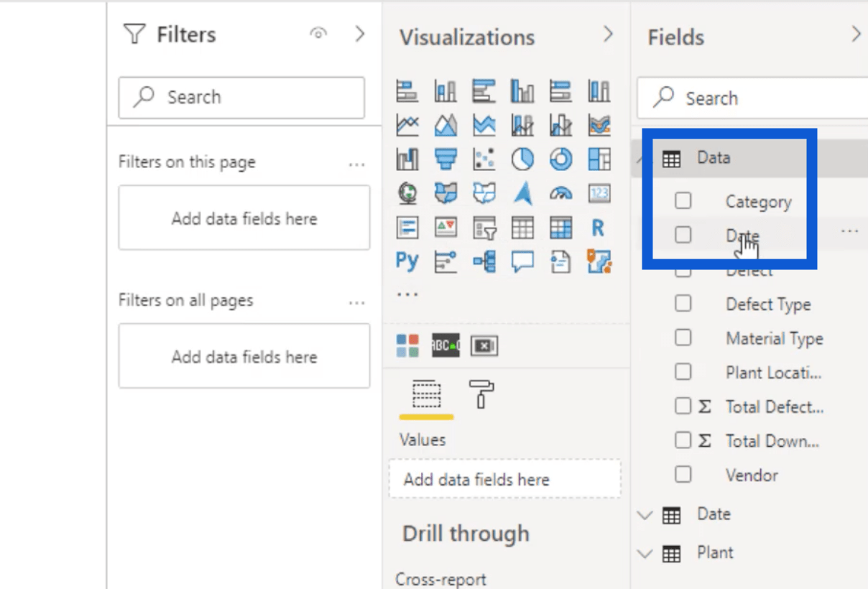Viewport: 868px width, 589px height.
Task: Tick the Total Defect... measure checkbox
Action: coord(683,406)
